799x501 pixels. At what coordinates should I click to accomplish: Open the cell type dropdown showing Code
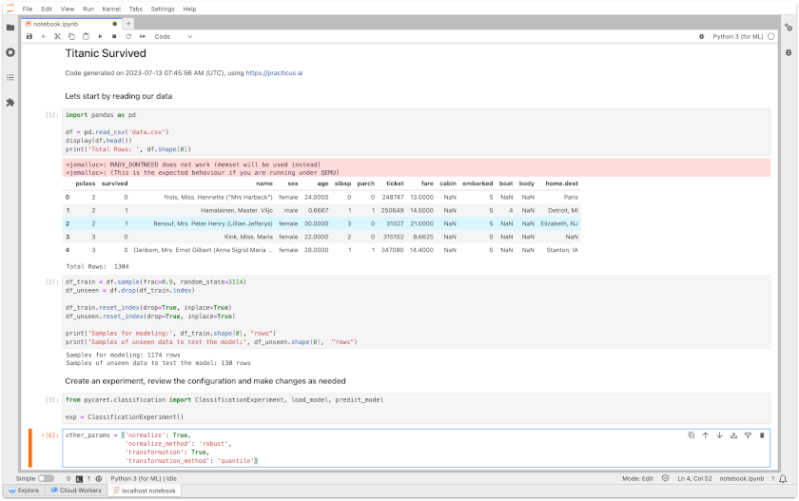pyautogui.click(x=173, y=37)
